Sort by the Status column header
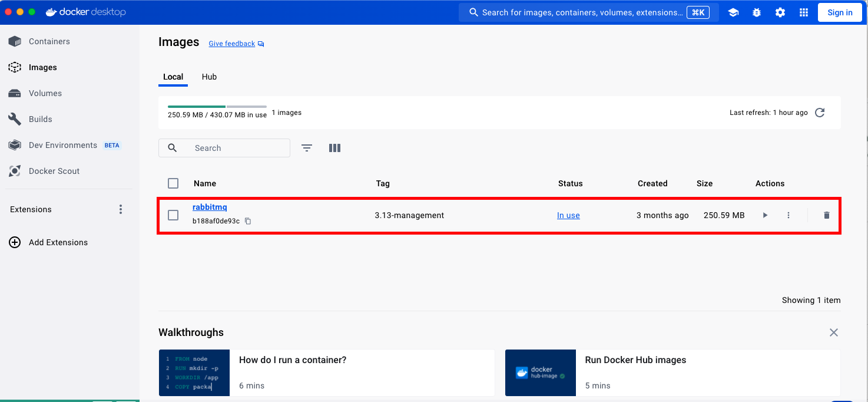Screen dimensions: 868x402 [x=570, y=183]
